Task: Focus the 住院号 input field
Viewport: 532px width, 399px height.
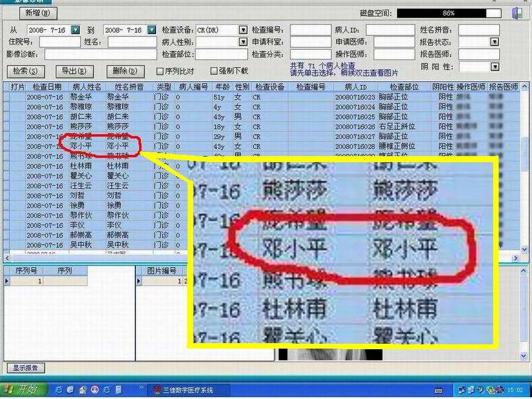Action: [60, 42]
